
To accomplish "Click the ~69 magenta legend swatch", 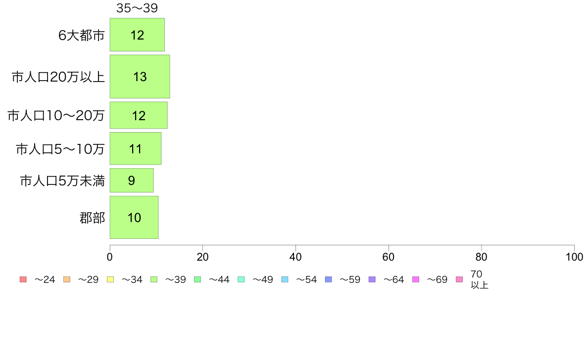I will click(415, 279).
